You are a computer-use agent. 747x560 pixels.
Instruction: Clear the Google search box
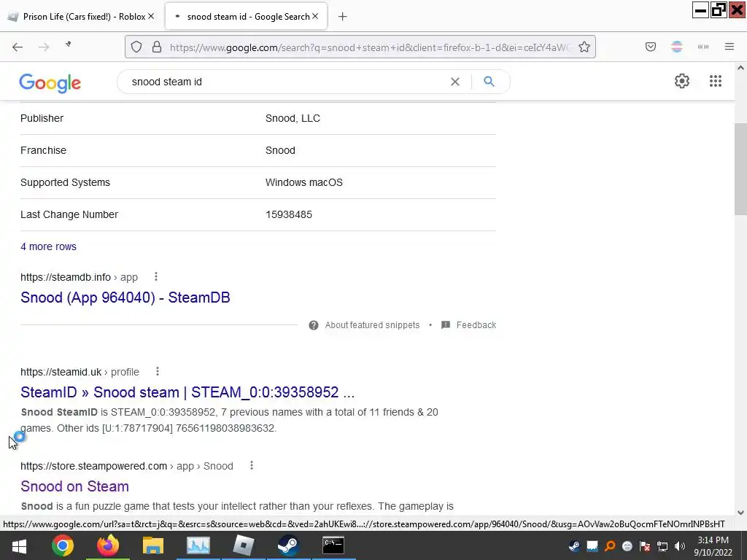click(x=455, y=82)
